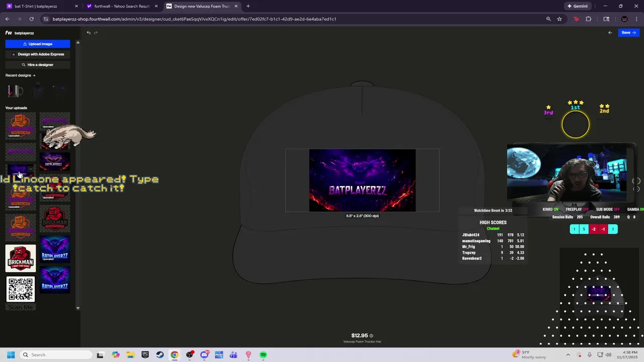Close the Yahoo Search Results tab

(156, 6)
